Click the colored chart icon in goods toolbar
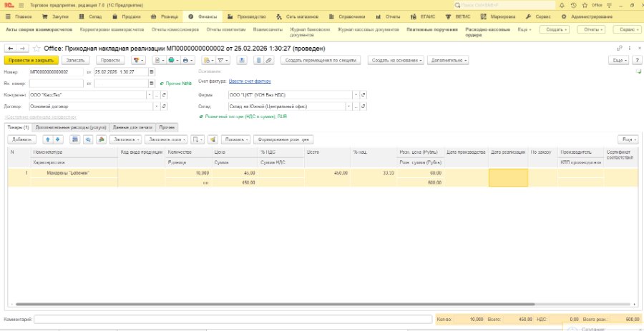The width and height of the screenshot is (644, 331). (x=101, y=139)
